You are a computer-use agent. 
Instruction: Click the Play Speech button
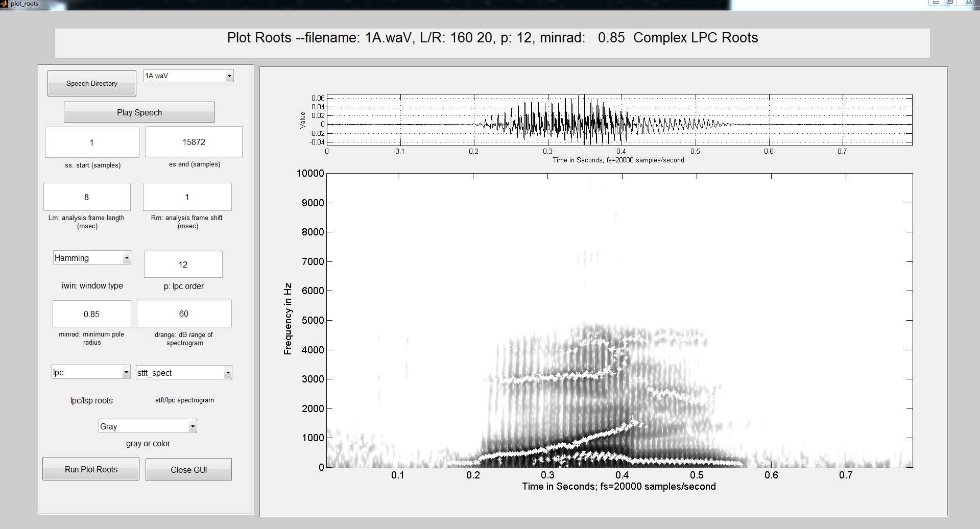click(139, 112)
